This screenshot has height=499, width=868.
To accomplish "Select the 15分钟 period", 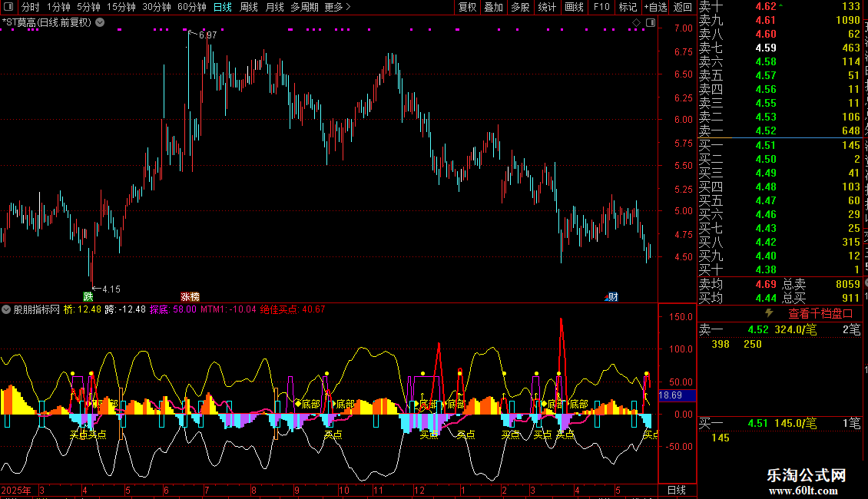I will [x=121, y=7].
